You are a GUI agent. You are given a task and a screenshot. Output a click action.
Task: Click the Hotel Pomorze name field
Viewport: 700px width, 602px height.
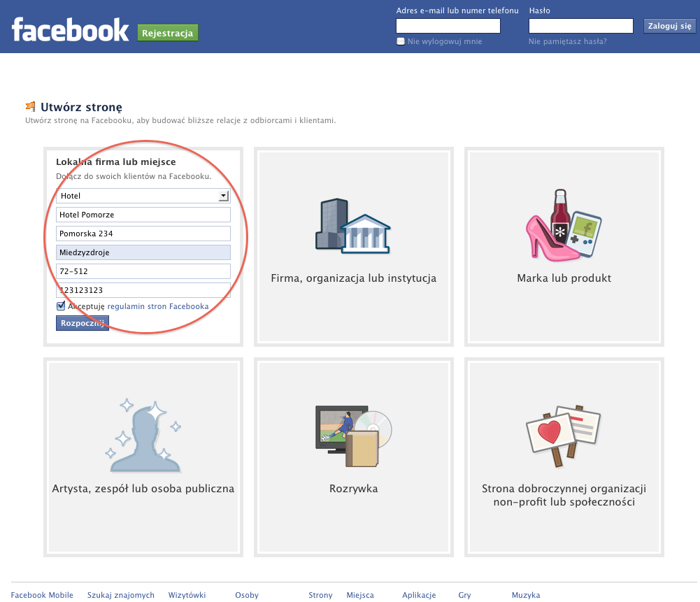pos(143,215)
